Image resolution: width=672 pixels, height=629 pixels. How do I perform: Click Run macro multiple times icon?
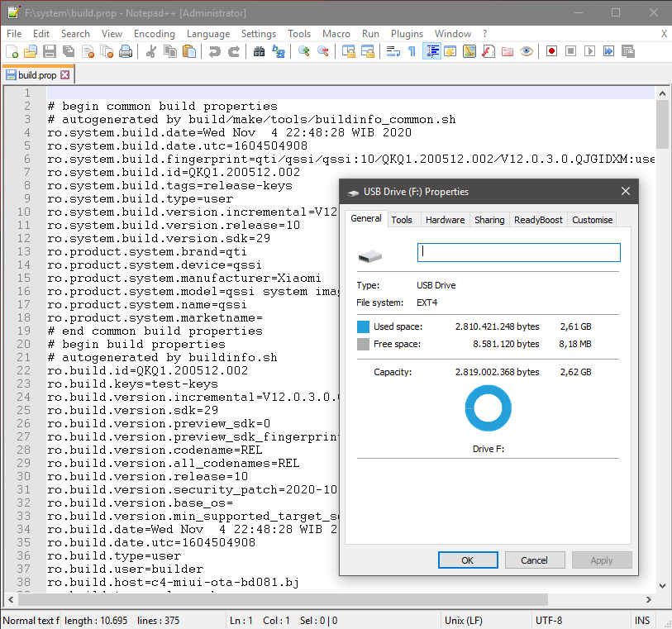[x=608, y=51]
